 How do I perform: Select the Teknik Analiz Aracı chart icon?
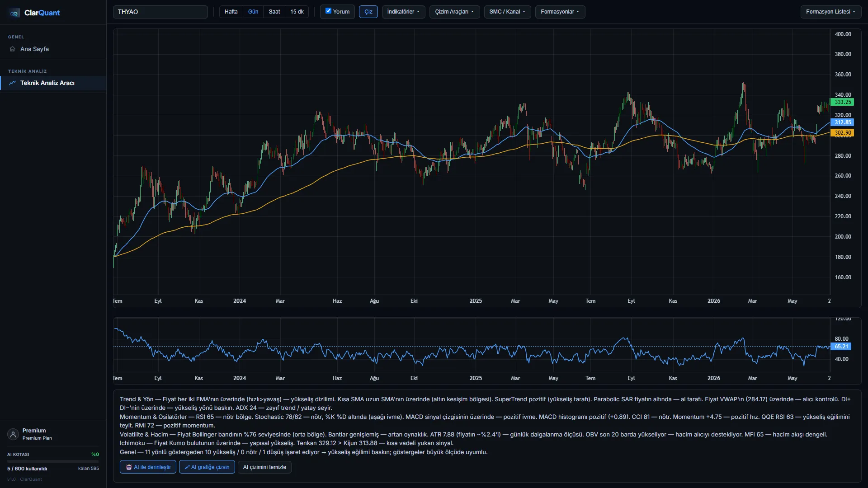coord(13,83)
